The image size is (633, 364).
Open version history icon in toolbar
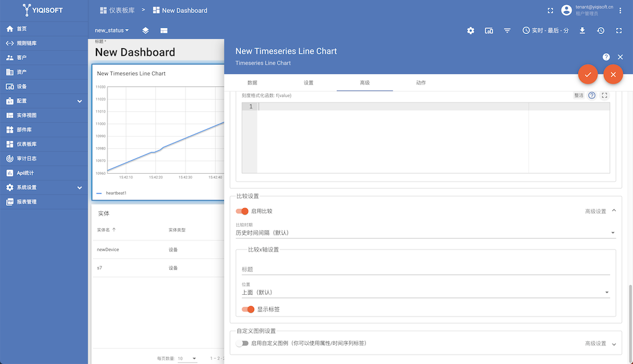(x=601, y=31)
